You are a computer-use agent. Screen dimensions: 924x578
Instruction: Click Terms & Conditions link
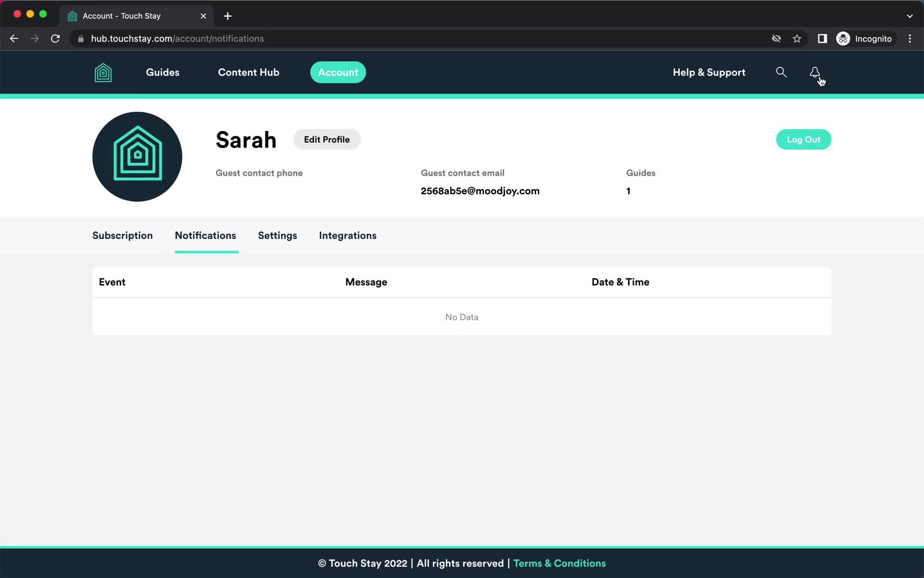[559, 563]
